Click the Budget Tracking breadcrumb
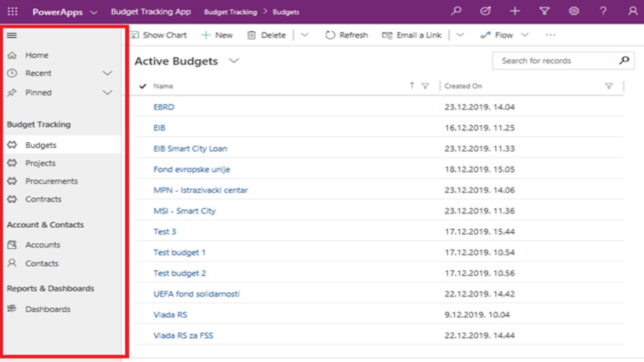 (x=230, y=12)
